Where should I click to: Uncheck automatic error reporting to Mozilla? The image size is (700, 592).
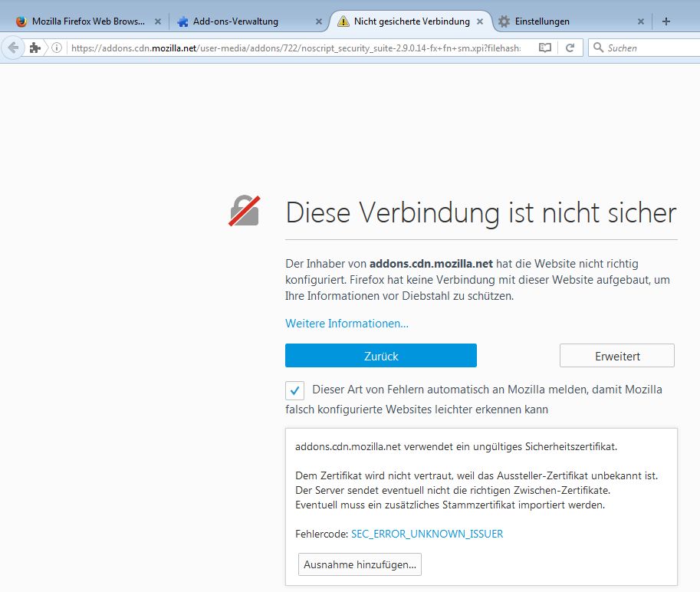[294, 390]
